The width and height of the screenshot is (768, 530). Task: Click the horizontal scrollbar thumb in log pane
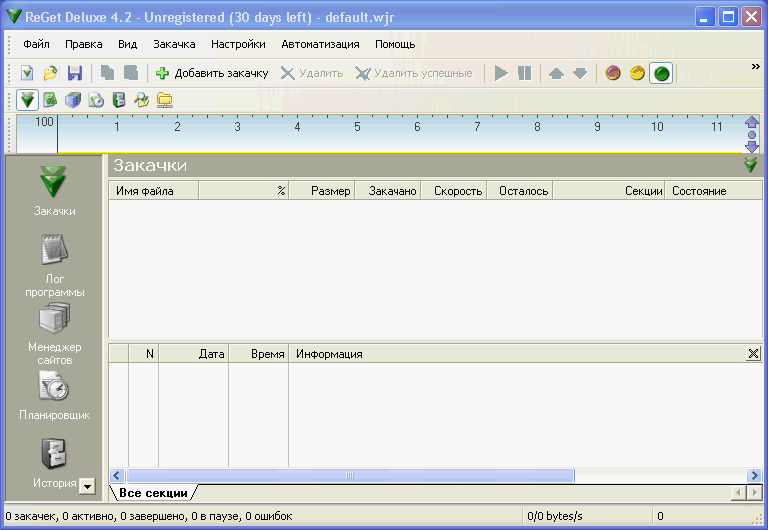350,475
